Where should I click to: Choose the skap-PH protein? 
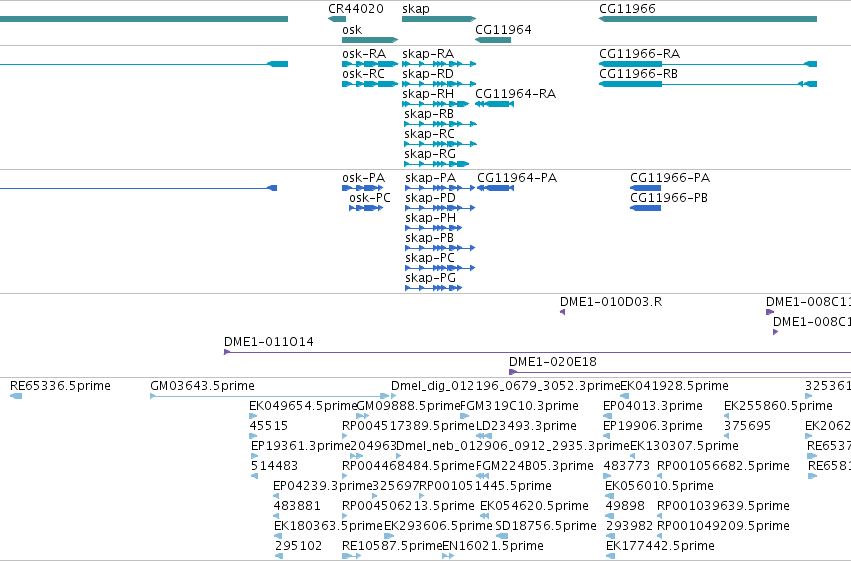pos(433,228)
